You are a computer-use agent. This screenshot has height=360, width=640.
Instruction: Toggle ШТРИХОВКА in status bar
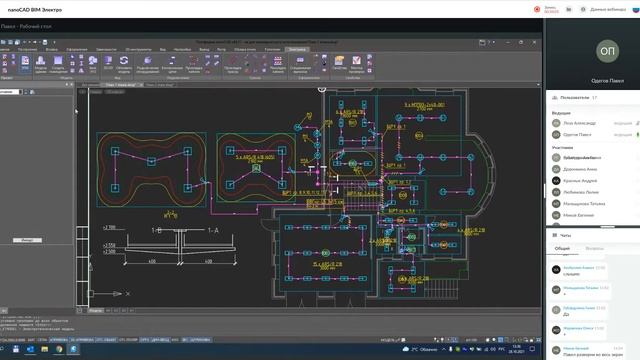pyautogui.click(x=200, y=340)
